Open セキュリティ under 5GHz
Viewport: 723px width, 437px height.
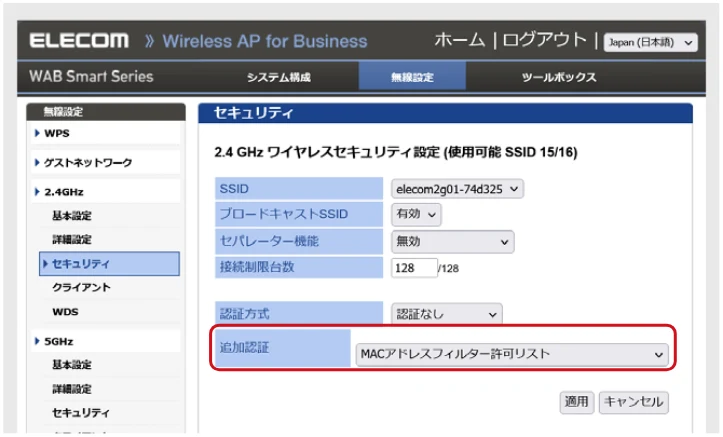[x=81, y=413]
